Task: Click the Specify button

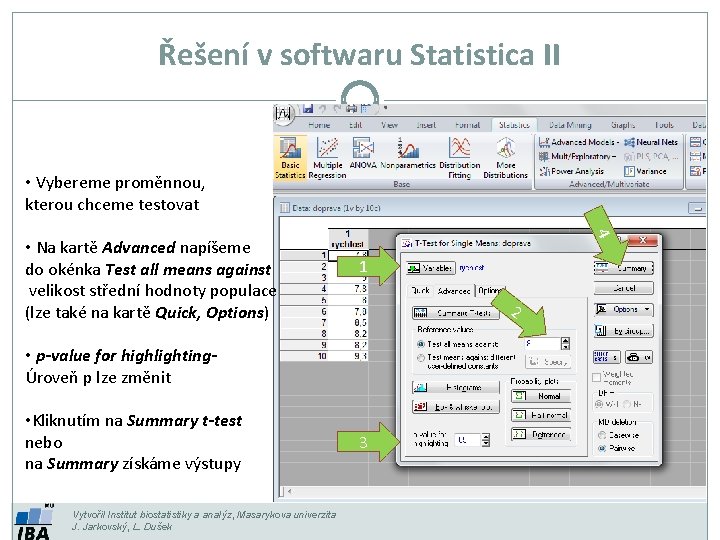Action: click(548, 362)
